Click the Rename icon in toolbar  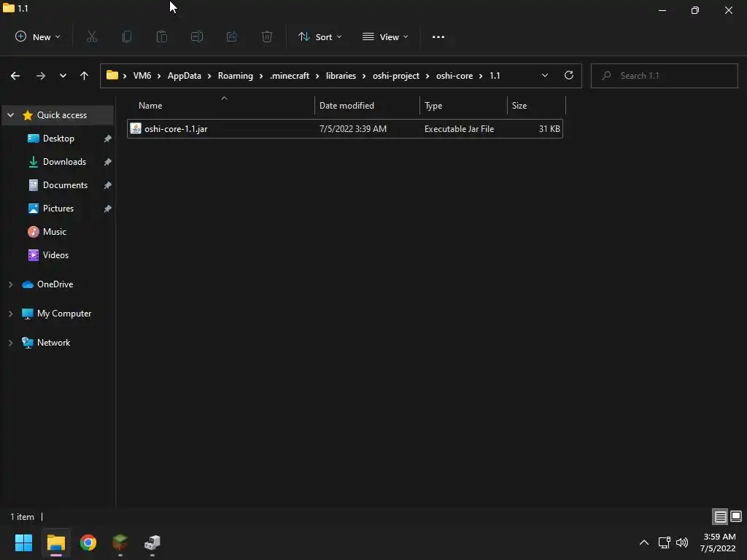click(x=197, y=36)
